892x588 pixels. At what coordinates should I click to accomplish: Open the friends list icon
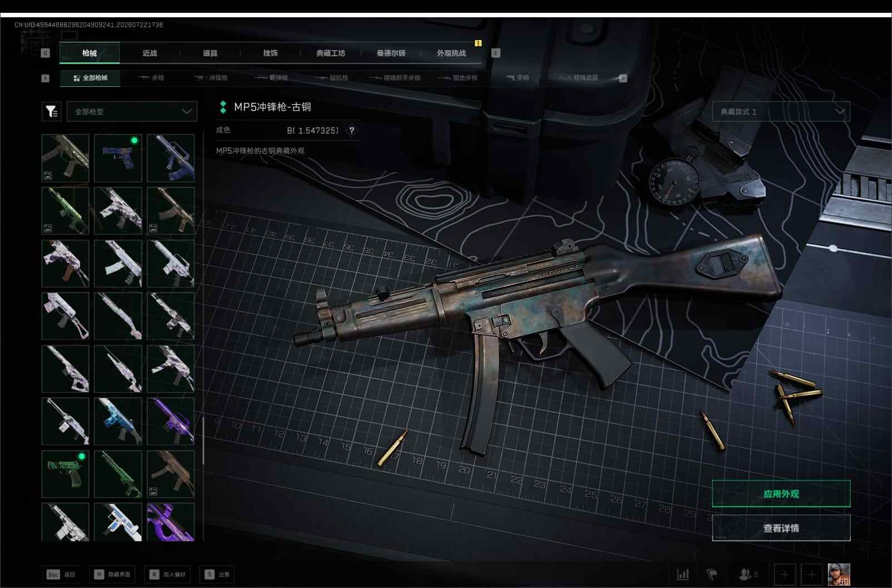[x=748, y=574]
